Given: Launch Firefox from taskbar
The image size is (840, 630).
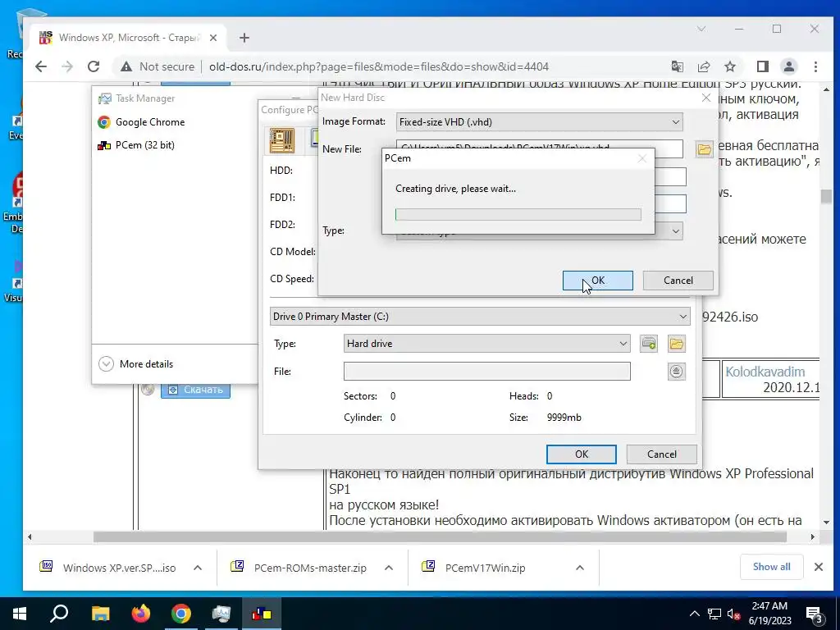Looking at the screenshot, I should pos(141,614).
